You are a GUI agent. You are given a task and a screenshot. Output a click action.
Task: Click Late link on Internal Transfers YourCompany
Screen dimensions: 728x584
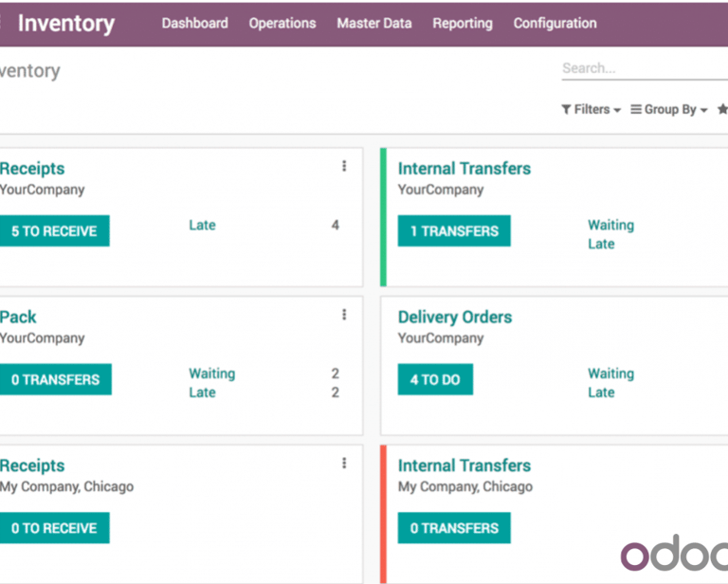tap(601, 245)
